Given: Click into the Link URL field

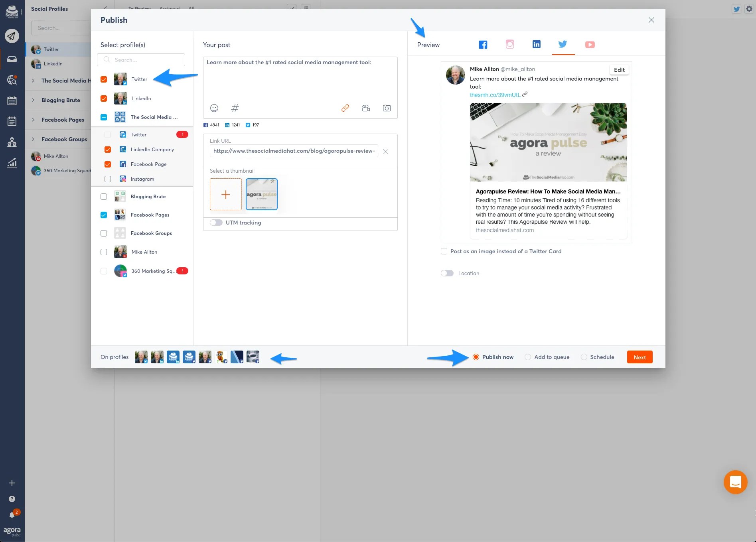Looking at the screenshot, I should tap(294, 151).
